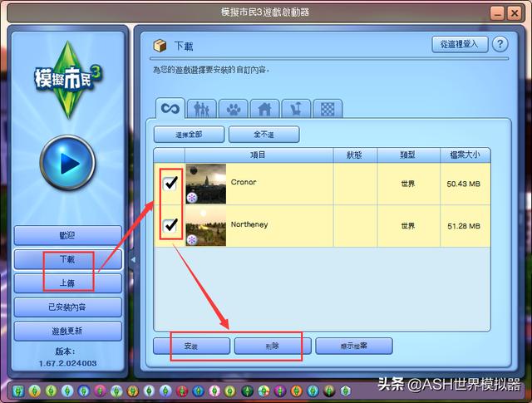
Task: Select 下載 (Downloads) in the sidebar
Action: pyautogui.click(x=67, y=259)
